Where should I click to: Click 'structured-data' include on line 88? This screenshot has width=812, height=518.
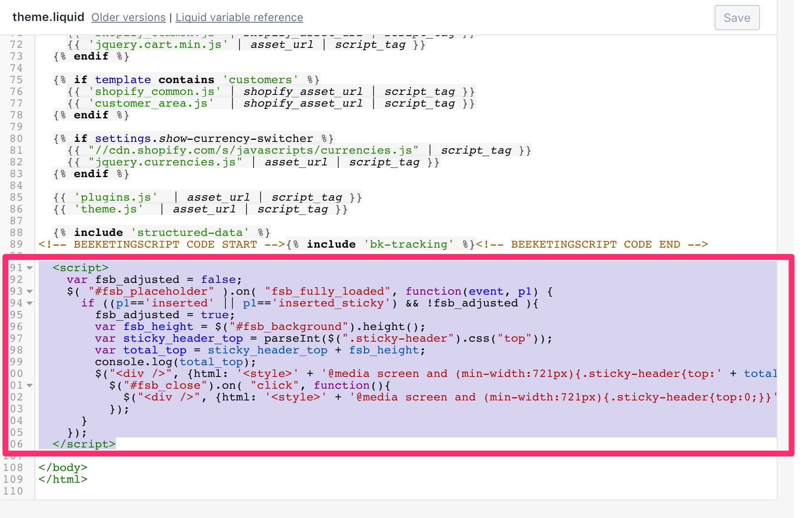[x=190, y=233]
